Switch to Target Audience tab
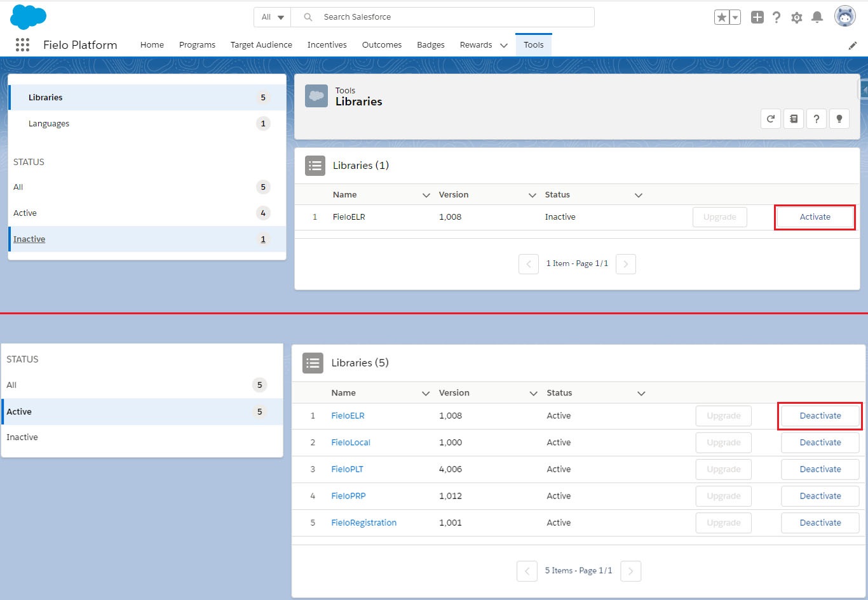This screenshot has height=600, width=868. click(261, 45)
